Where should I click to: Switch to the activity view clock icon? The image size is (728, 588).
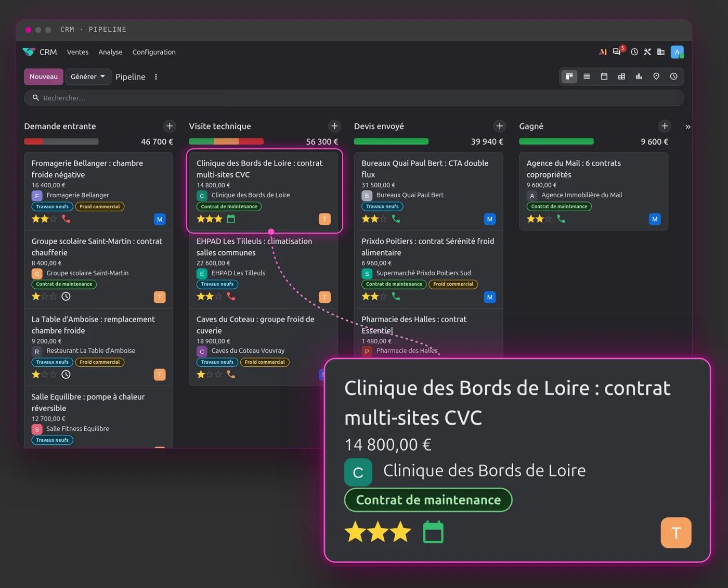pyautogui.click(x=674, y=76)
